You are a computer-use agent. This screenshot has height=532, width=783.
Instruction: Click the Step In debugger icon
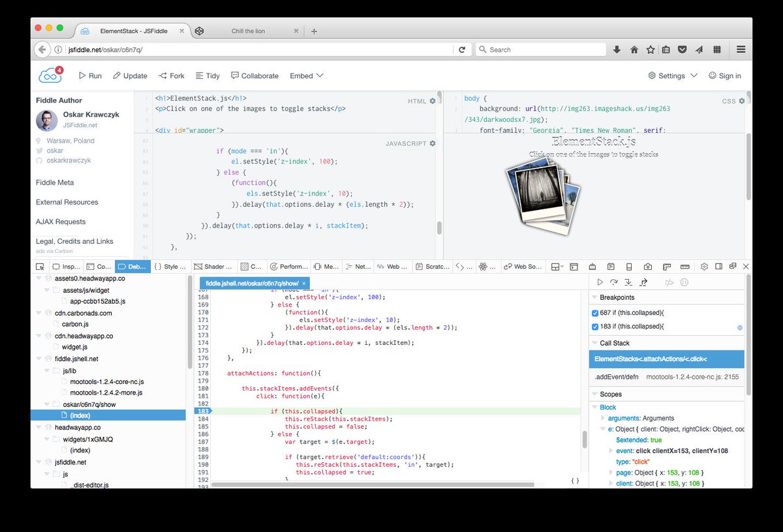628,282
